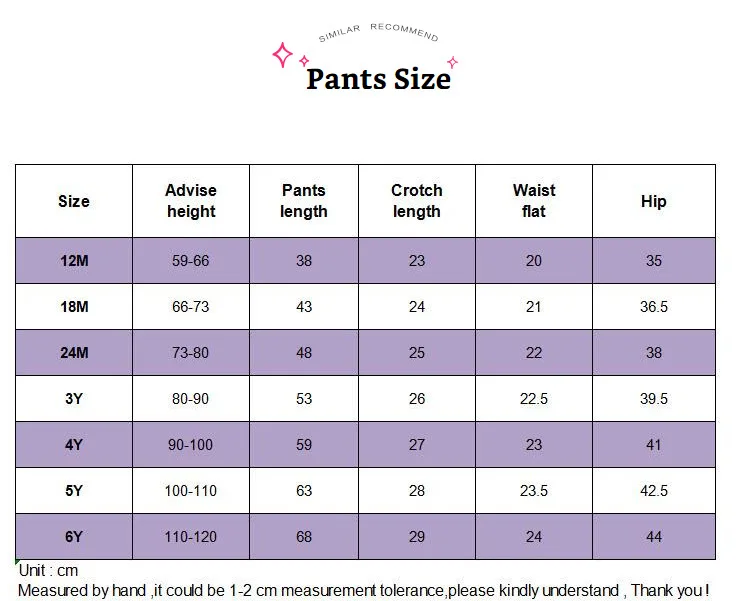Click the Similar Recommend curved text
Screen dimensions: 750x601
(378, 33)
